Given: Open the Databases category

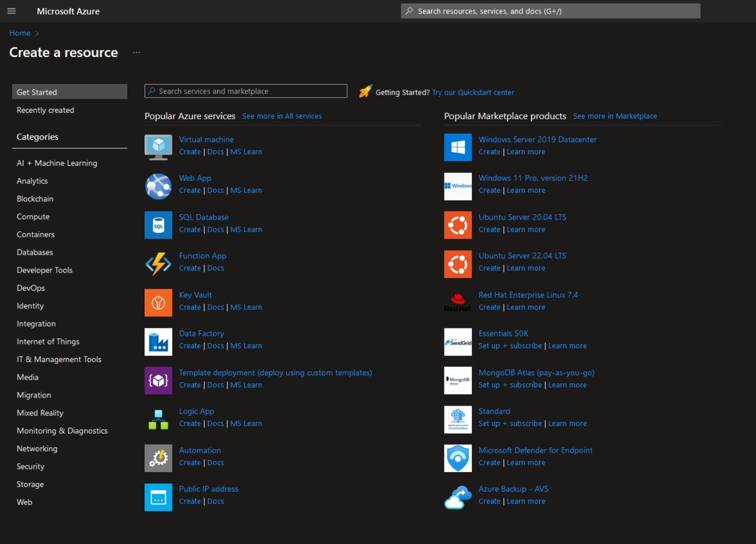Looking at the screenshot, I should (x=35, y=252).
